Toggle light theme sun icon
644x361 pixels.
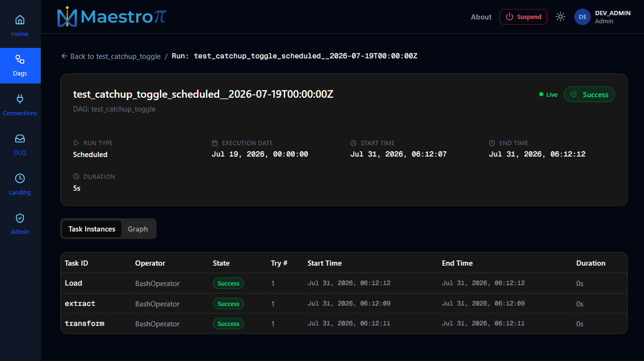click(560, 17)
